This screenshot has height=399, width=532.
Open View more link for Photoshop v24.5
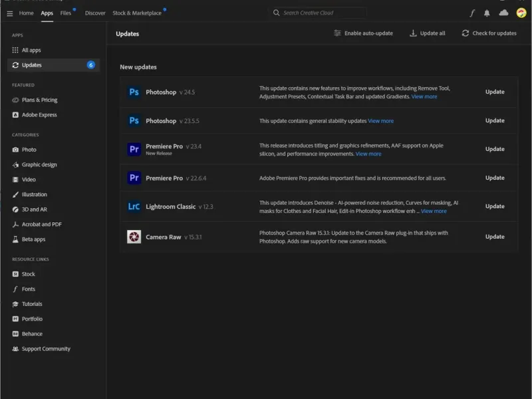pyautogui.click(x=424, y=97)
